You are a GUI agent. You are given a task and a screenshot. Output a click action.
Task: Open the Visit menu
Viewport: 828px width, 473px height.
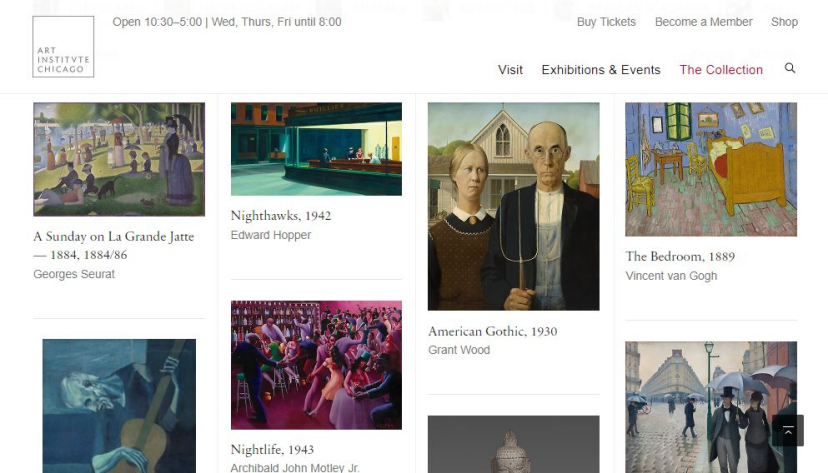510,70
